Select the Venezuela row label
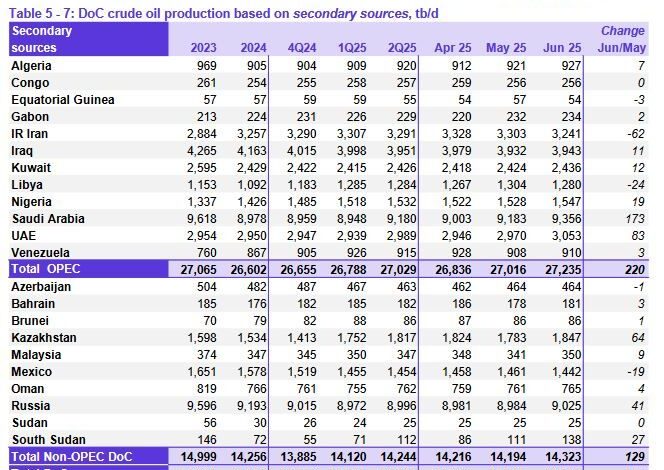 (41, 252)
